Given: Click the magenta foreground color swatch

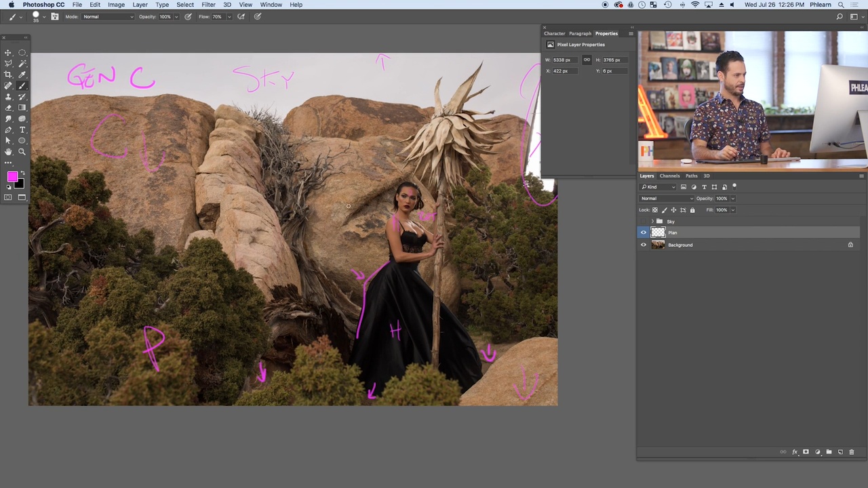Looking at the screenshot, I should click(x=12, y=176).
